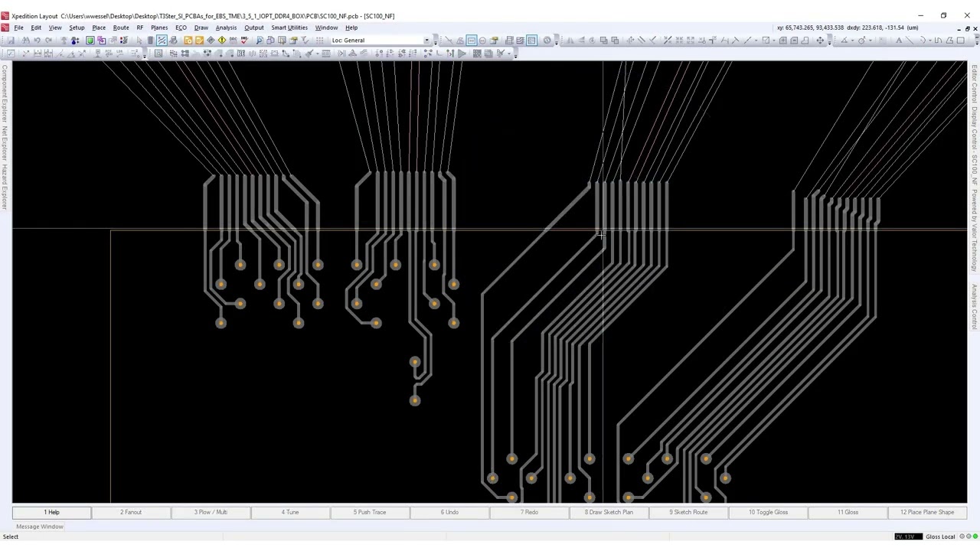
Task: Open the Loc: General combo box
Action: pos(381,41)
